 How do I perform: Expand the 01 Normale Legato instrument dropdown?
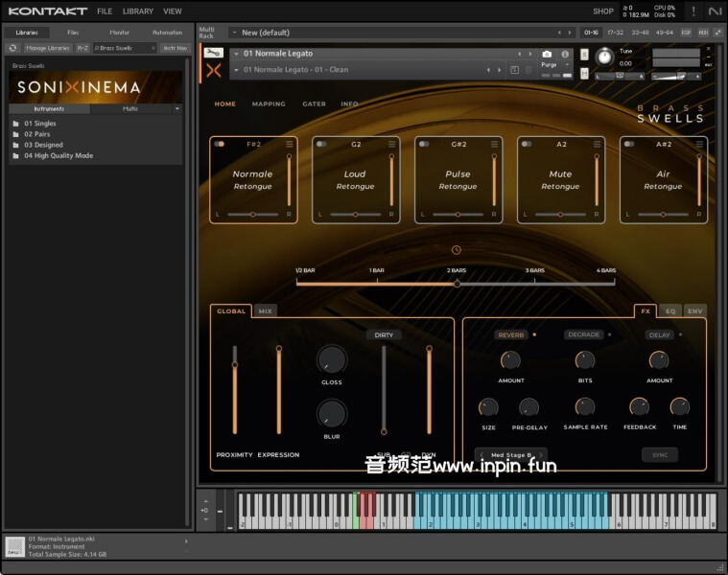236,54
